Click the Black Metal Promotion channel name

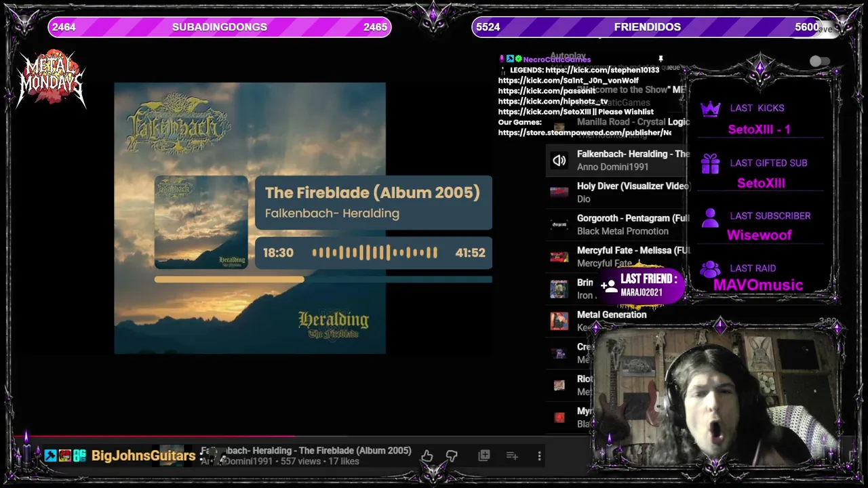click(623, 231)
